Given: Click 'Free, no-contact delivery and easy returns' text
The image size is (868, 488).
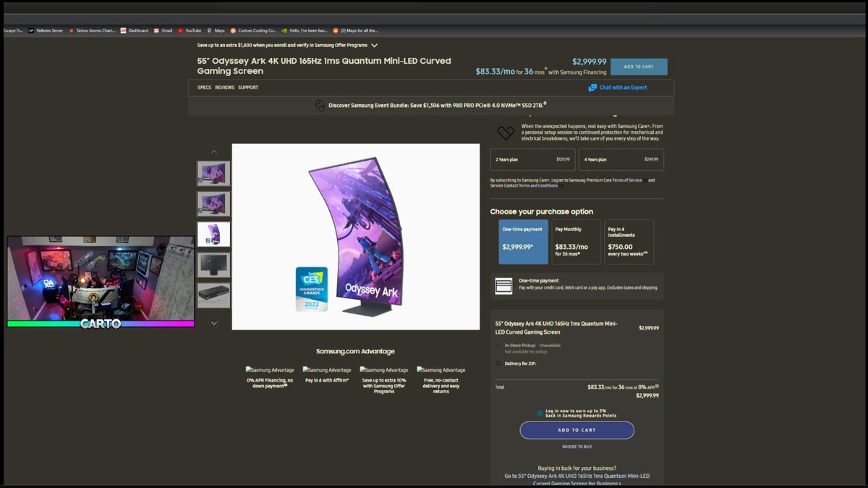Looking at the screenshot, I should pos(441,385).
